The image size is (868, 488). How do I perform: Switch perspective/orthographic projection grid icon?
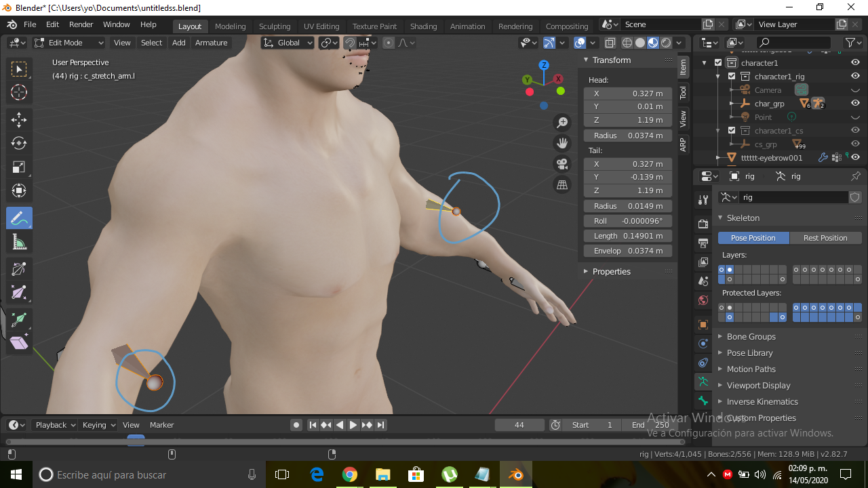(x=562, y=184)
